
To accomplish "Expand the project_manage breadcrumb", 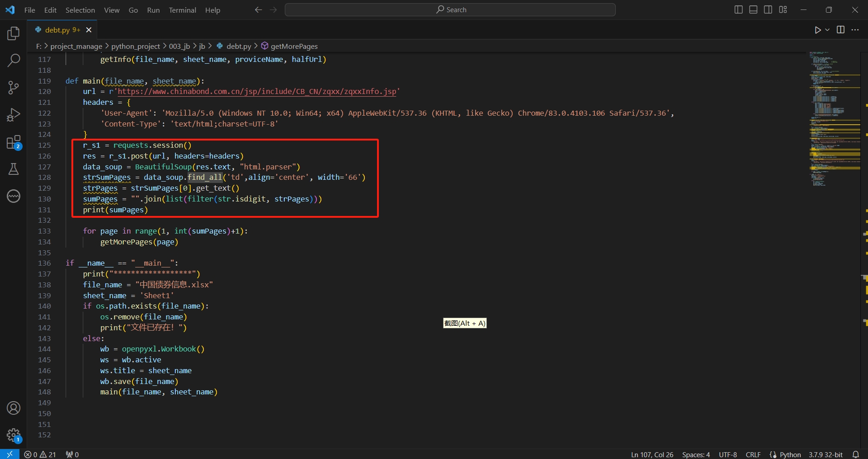I will point(76,46).
